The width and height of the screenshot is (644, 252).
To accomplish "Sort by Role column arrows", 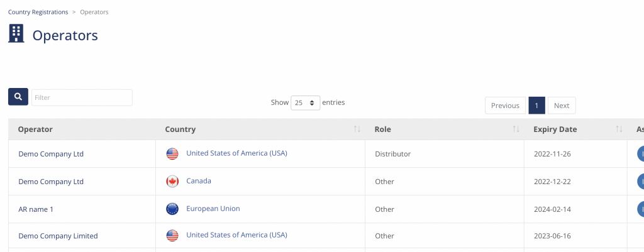I will tap(516, 129).
